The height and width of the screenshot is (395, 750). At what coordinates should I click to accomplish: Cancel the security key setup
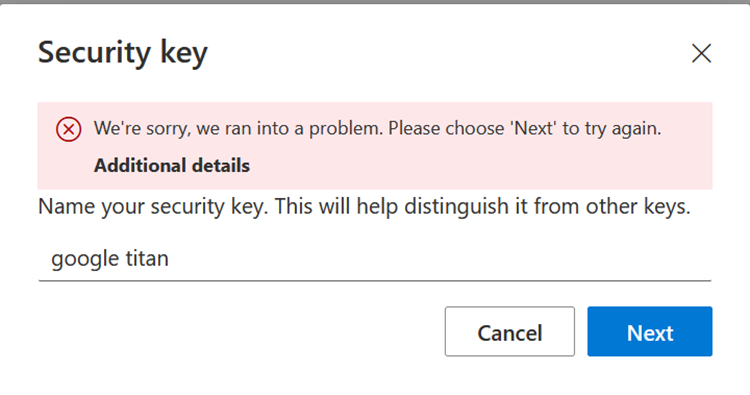[x=509, y=331]
